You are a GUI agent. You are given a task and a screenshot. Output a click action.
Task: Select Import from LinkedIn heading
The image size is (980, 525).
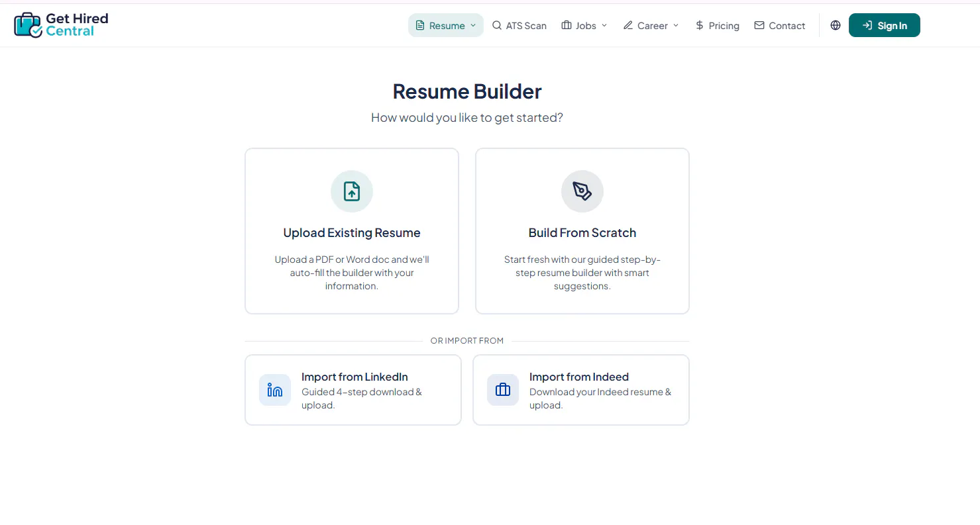coord(354,377)
